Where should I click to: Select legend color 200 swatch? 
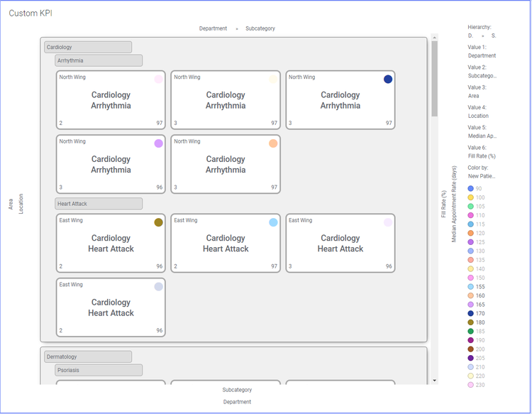pyautogui.click(x=470, y=349)
